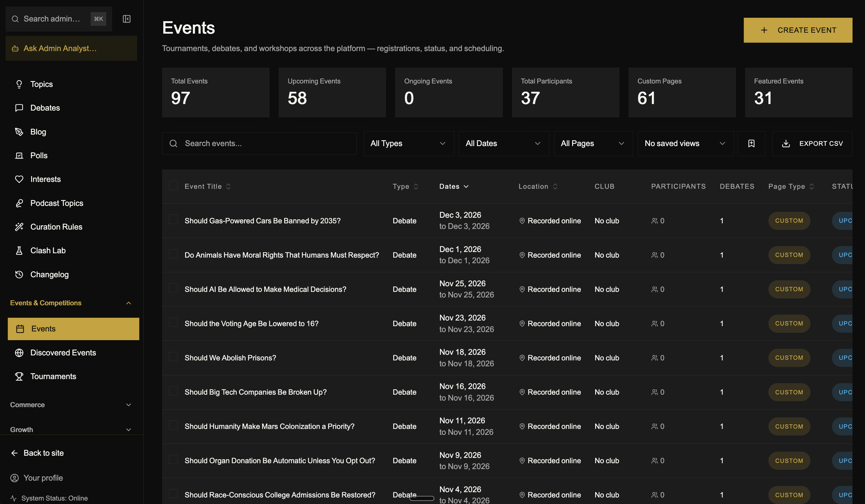
Task: Click CUSTOM badge in Voting Age row
Action: tap(789, 324)
